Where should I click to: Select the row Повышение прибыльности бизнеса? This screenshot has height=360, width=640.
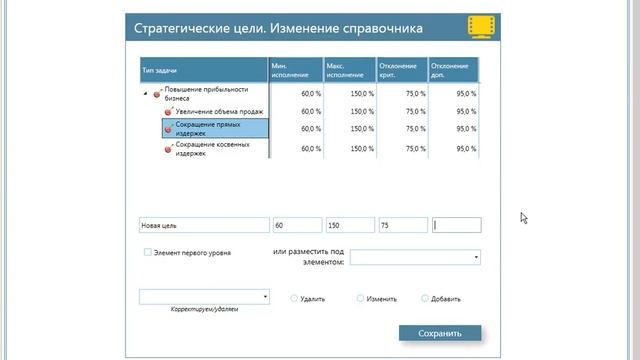(x=206, y=94)
